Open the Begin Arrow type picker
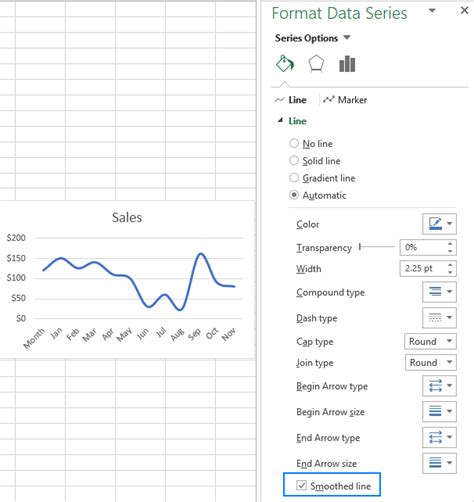The image size is (474, 502). [x=439, y=386]
